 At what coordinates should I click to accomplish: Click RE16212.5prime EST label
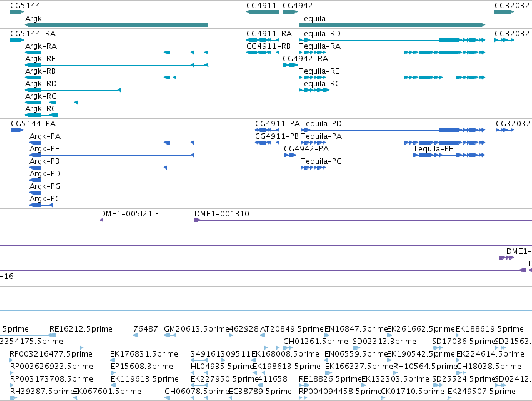coord(81,329)
